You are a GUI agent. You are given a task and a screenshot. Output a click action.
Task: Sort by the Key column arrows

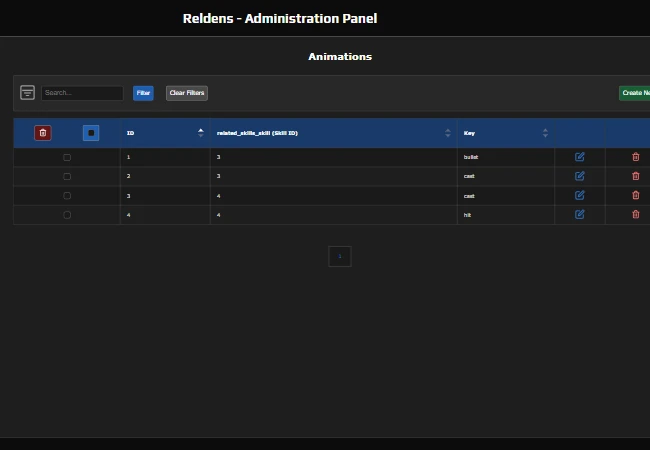545,133
